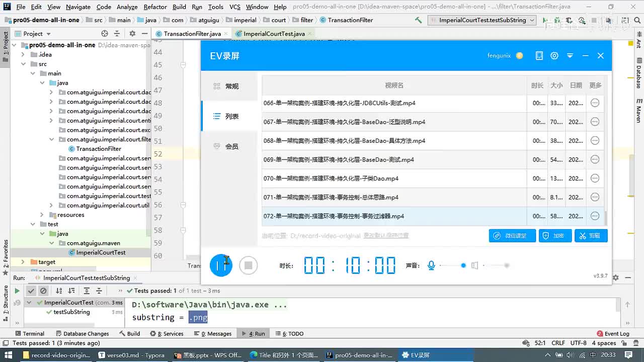644x362 pixels.
Task: Select the 071 事务控制-总体思路.mp4 video row
Action: (x=433, y=197)
